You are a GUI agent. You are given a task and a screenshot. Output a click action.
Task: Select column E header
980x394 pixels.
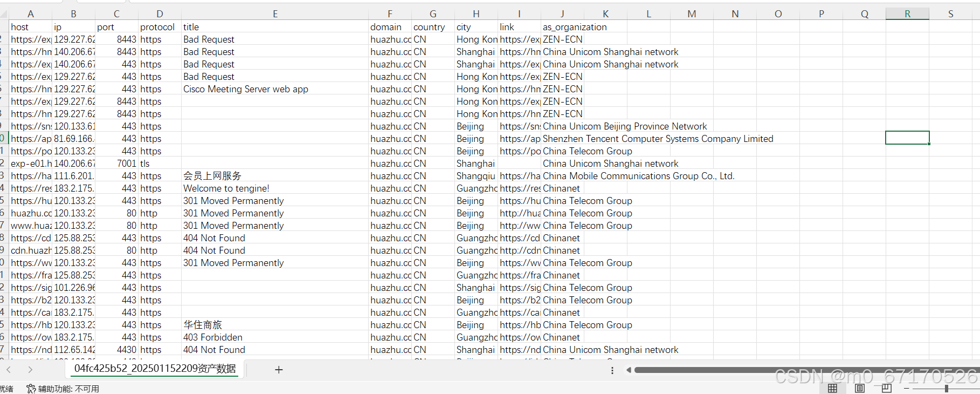275,14
